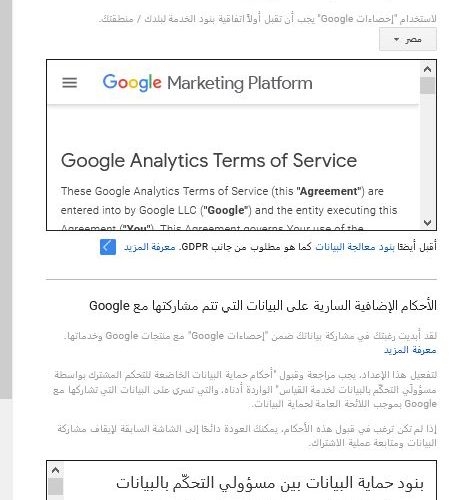462x500 pixels.
Task: Open the بنود معالجة البيانات link
Action: (x=355, y=247)
